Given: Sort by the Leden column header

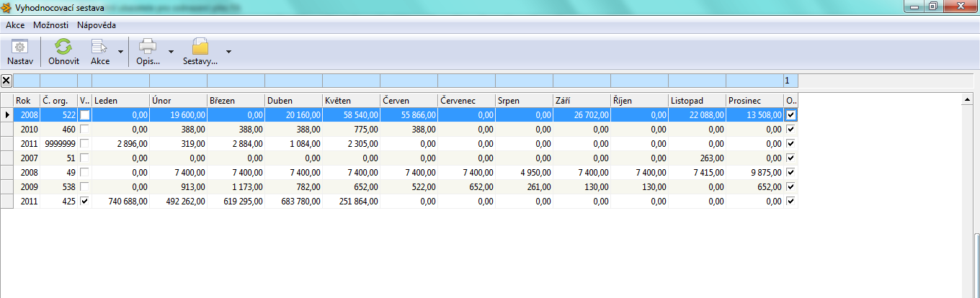Looking at the screenshot, I should coord(120,101).
